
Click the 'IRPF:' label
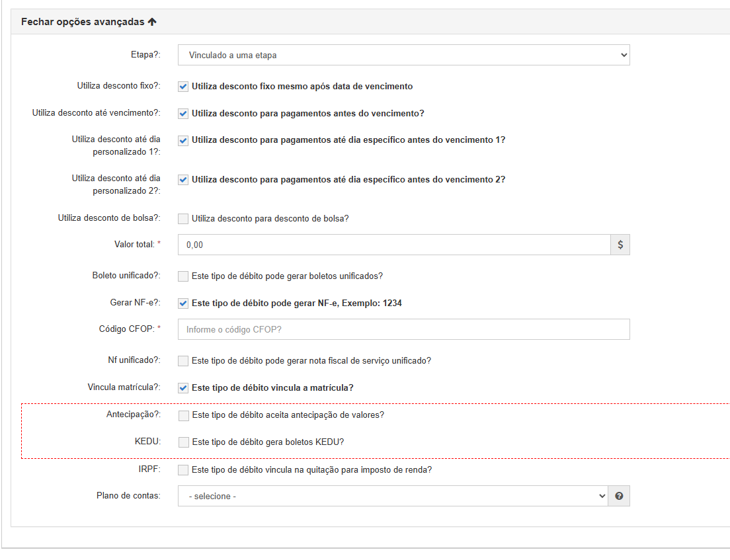(x=149, y=469)
